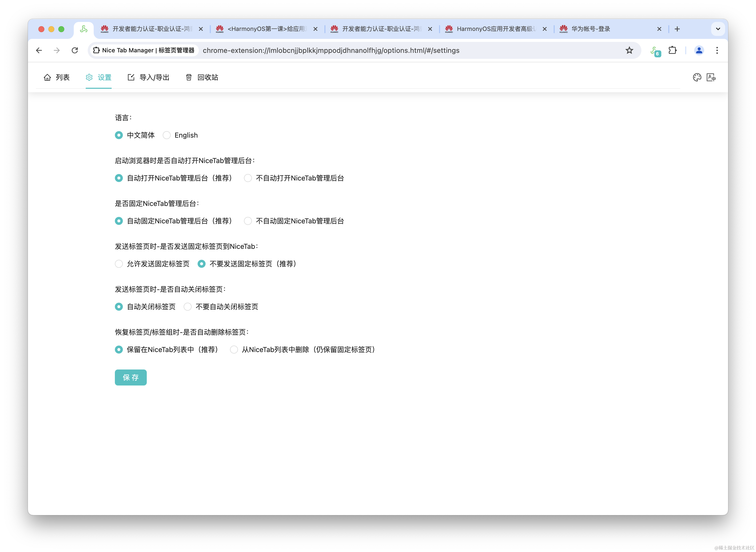Click the back navigation arrow
This screenshot has width=756, height=552.
point(39,50)
